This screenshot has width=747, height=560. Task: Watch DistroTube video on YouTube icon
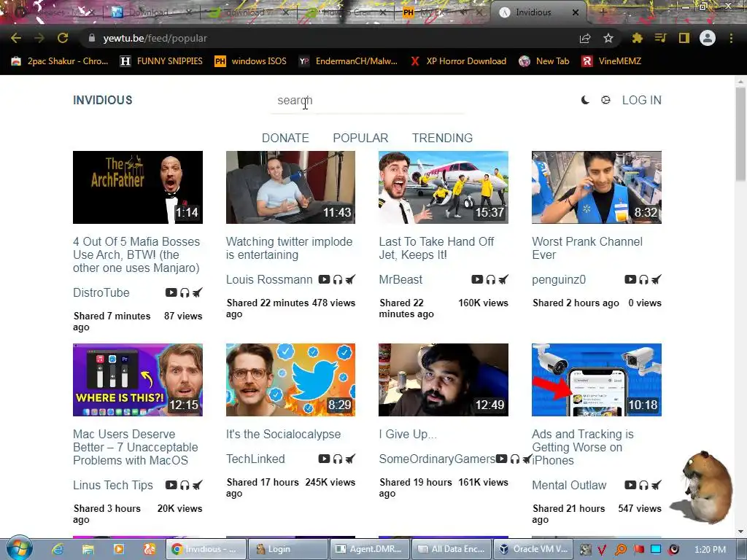pyautogui.click(x=171, y=292)
